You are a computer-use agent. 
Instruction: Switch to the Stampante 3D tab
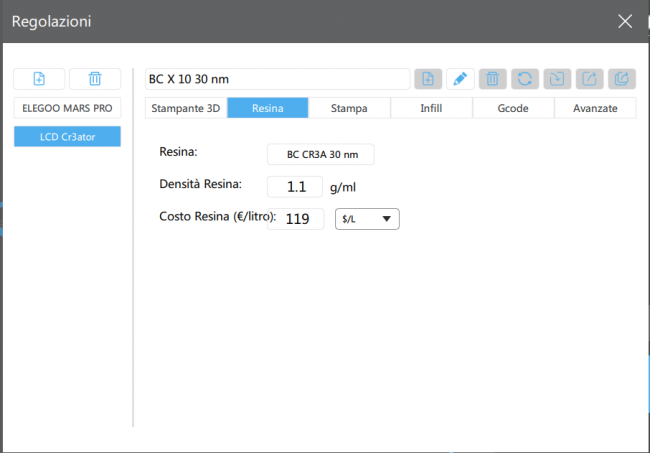pyautogui.click(x=185, y=108)
